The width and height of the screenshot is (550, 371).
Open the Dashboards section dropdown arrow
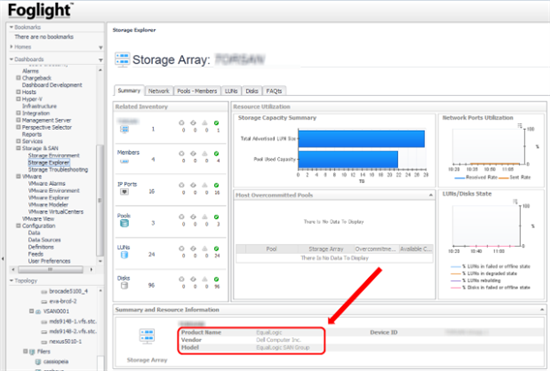(101, 60)
